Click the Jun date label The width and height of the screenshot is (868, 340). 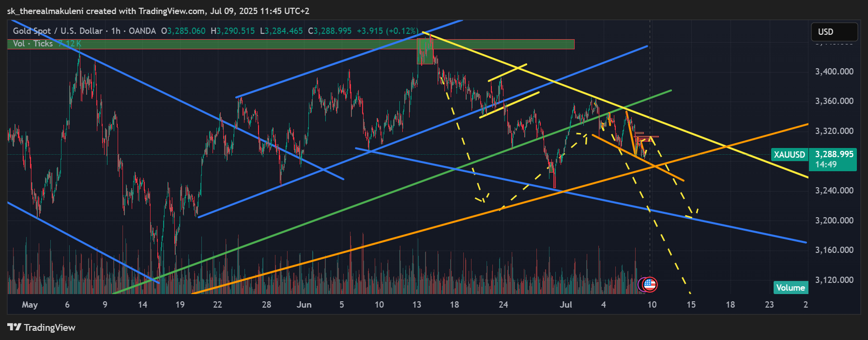pos(304,305)
